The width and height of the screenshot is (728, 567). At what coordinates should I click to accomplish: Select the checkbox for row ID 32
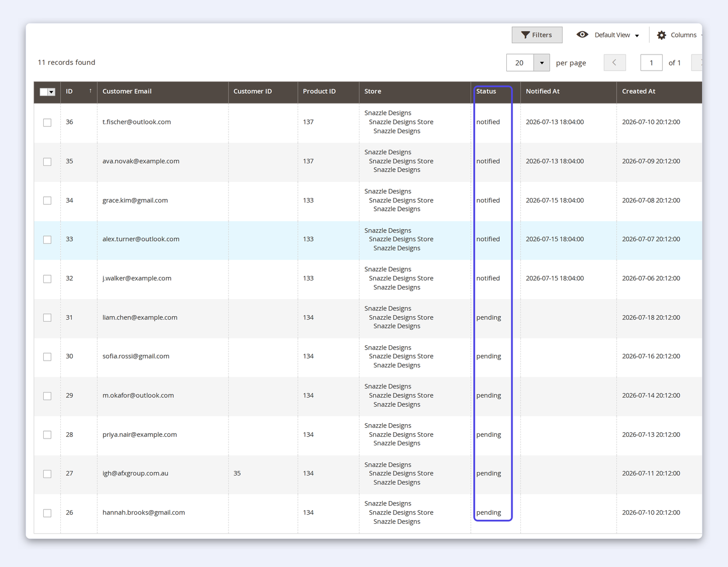pos(47,279)
